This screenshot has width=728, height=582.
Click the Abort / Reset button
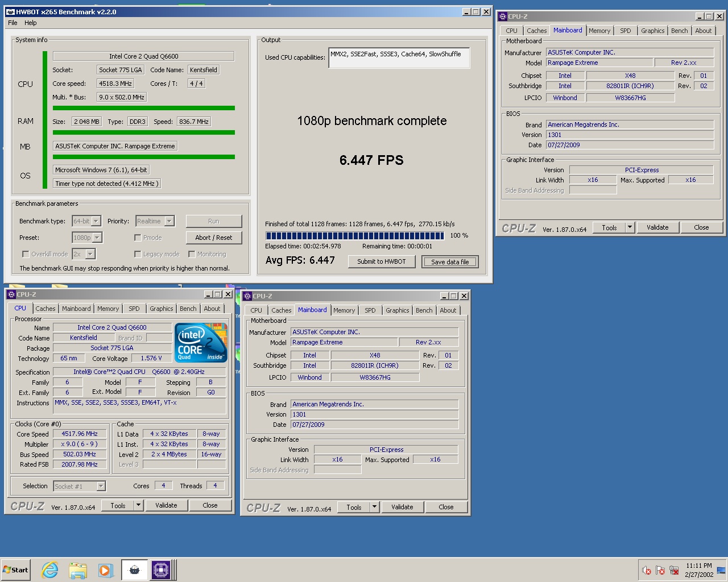coord(214,238)
